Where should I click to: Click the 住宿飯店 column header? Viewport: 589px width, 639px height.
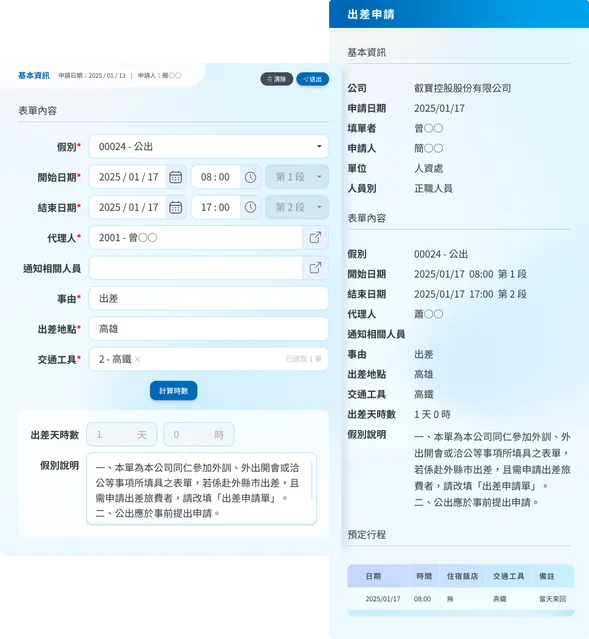[x=463, y=576]
